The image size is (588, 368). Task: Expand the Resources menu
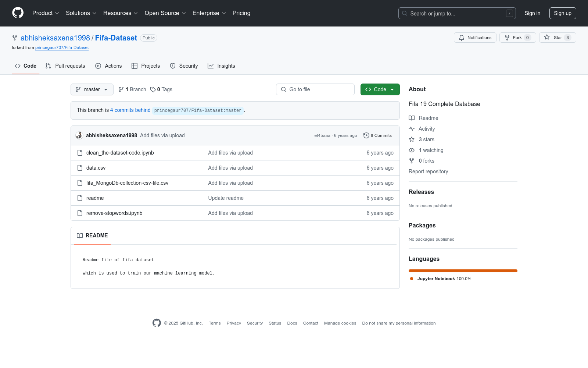point(121,13)
